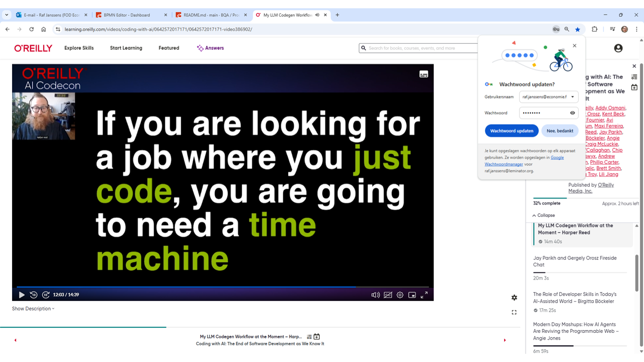Enter fullscreen mode on the video
Screen dimensions: 644x362
(x=424, y=295)
